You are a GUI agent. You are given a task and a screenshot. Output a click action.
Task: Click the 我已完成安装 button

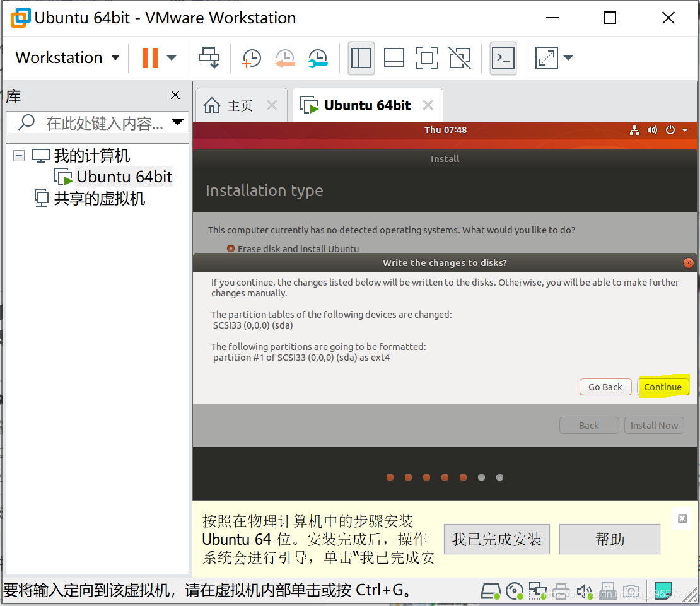(x=497, y=539)
